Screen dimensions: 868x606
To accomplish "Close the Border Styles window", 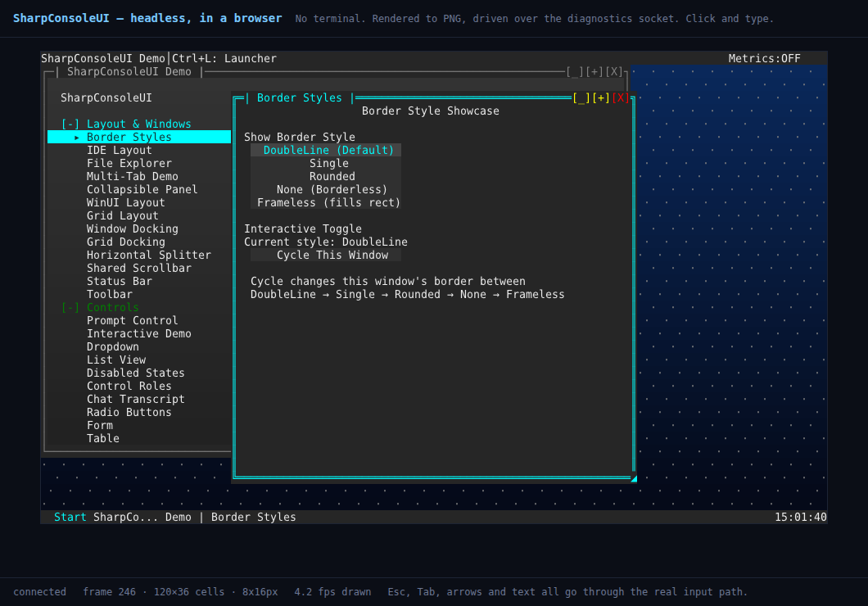I will [621, 98].
